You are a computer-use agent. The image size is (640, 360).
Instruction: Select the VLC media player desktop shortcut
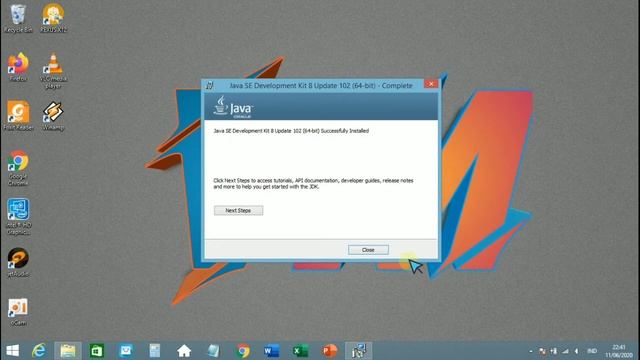pyautogui.click(x=53, y=71)
